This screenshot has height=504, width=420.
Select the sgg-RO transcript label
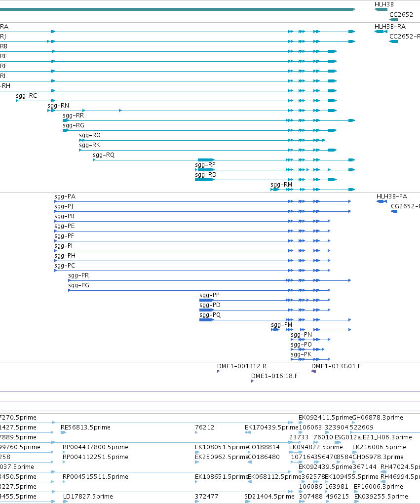[90, 135]
